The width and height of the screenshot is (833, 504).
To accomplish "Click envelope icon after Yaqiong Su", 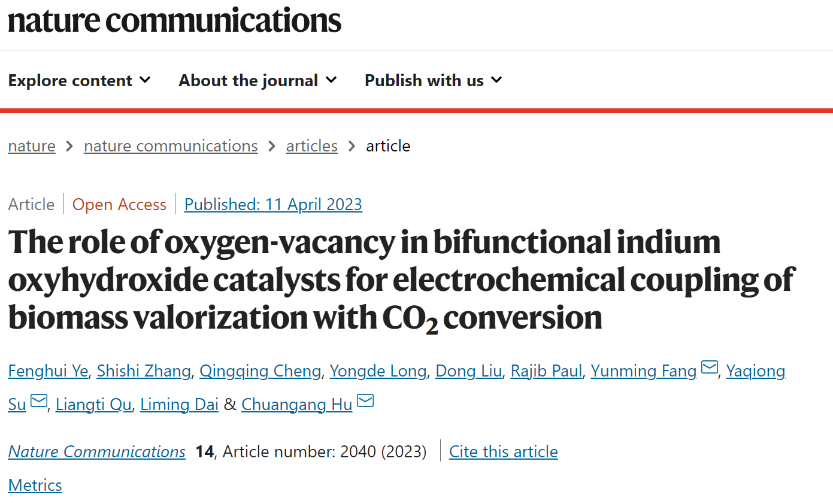I will point(39,401).
